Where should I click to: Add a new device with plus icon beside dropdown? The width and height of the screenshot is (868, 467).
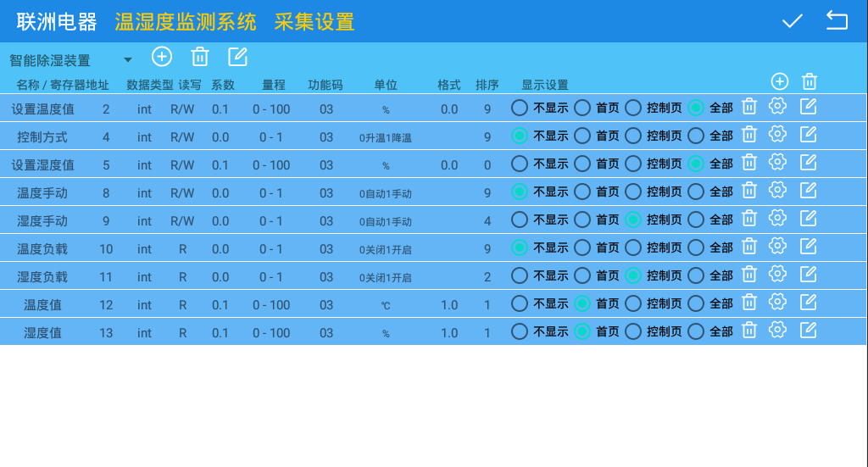[162, 57]
